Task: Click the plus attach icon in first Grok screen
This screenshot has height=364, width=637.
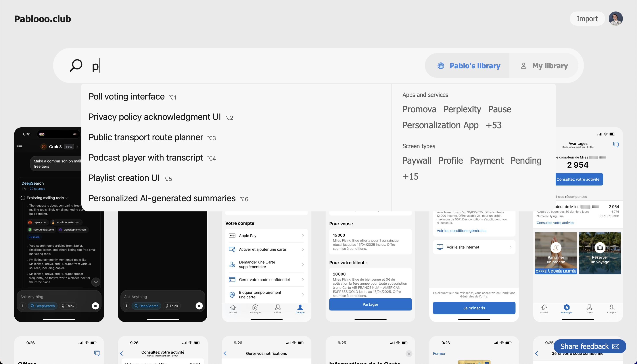Action: tap(23, 306)
